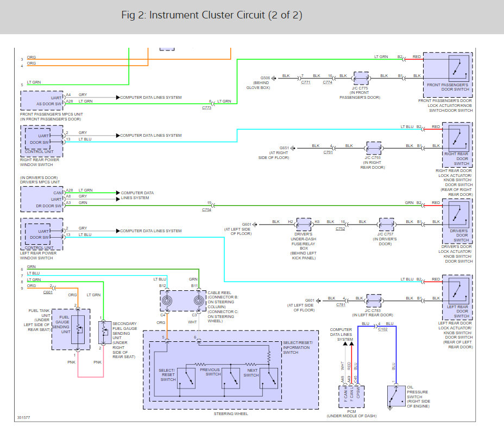Select the Next Switch symbol

(x=269, y=378)
